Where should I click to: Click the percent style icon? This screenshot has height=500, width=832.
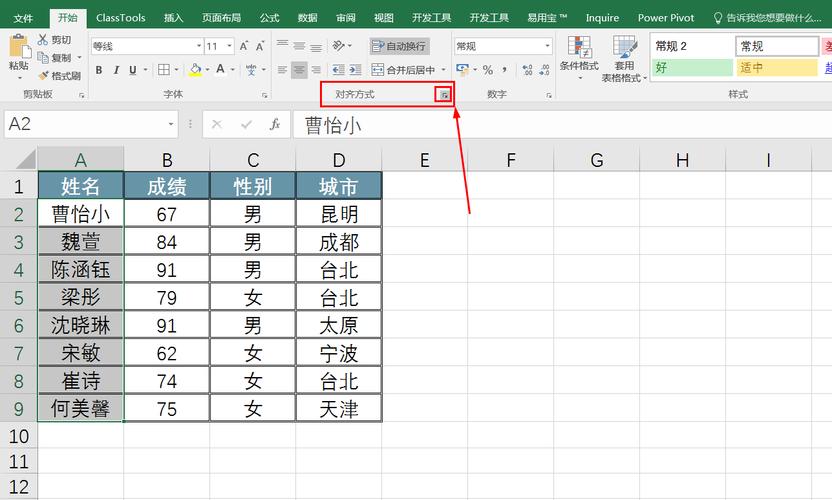488,70
